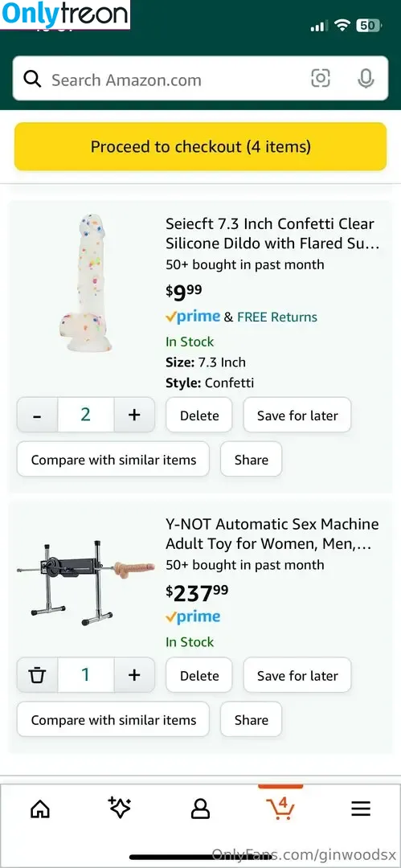Image resolution: width=401 pixels, height=868 pixels.
Task: Decrease quantity of the Seiecft item
Action: coord(37,415)
